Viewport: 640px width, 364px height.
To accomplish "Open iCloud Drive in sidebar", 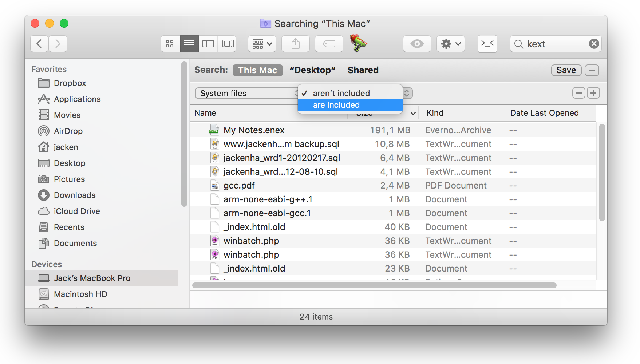I will tap(102, 211).
